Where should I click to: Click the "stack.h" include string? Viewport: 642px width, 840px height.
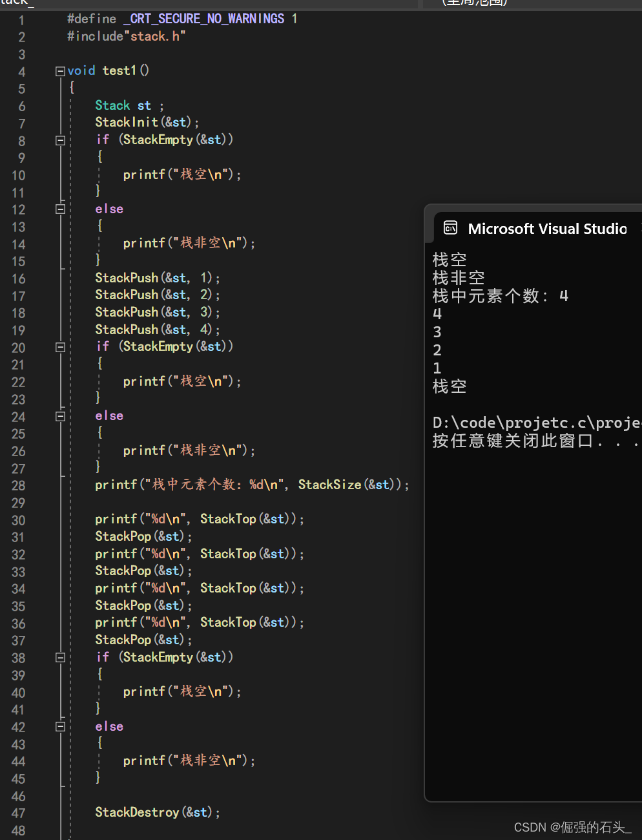pos(155,36)
